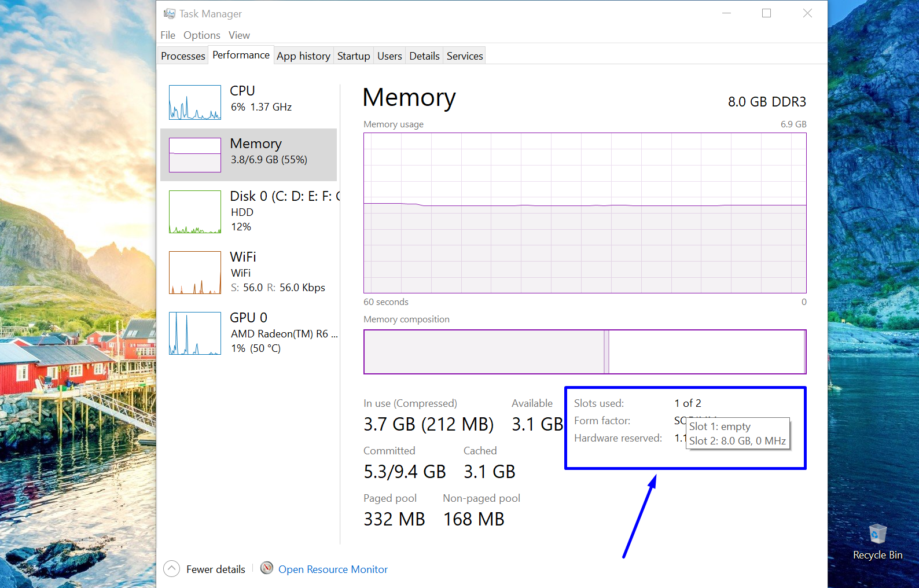Select the Memory usage graph thumbnail
The width and height of the screenshot is (919, 588).
pyautogui.click(x=194, y=155)
